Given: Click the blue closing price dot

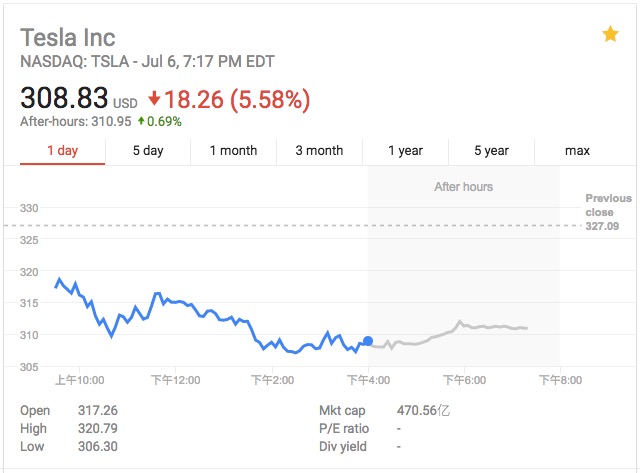Looking at the screenshot, I should [368, 341].
